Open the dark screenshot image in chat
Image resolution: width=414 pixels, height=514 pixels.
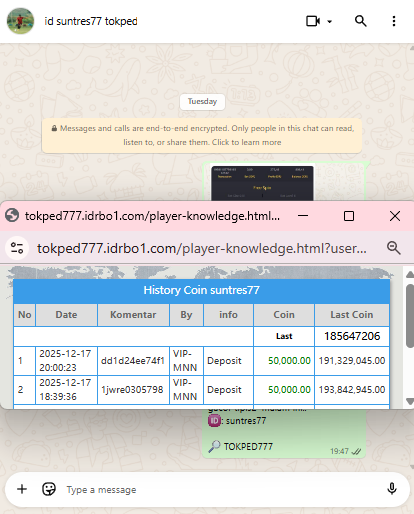tap(262, 183)
